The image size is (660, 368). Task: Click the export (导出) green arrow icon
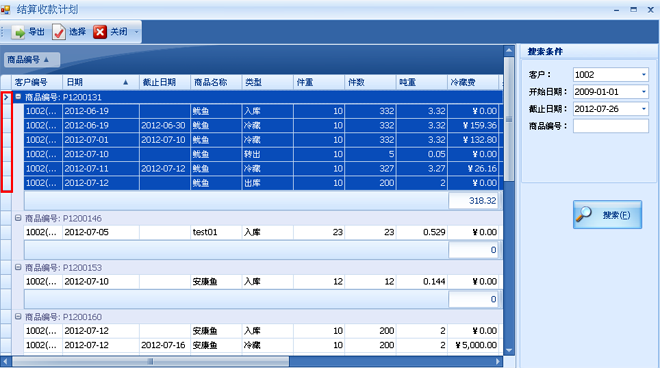[x=19, y=32]
